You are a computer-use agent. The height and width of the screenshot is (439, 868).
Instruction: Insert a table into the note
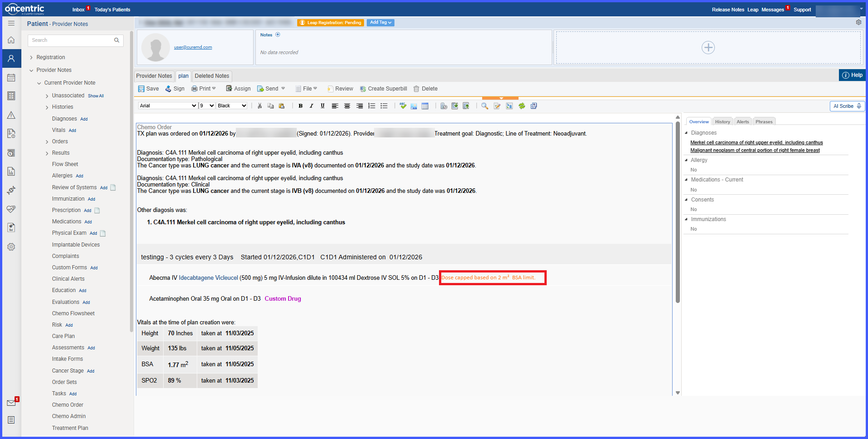[x=425, y=106]
